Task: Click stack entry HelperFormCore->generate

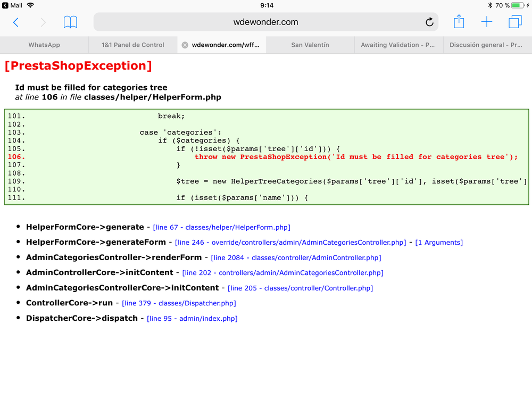Action: pyautogui.click(x=85, y=227)
